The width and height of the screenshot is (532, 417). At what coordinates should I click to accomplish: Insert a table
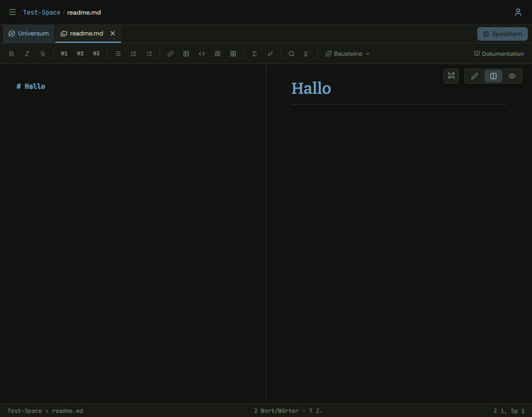click(x=233, y=54)
